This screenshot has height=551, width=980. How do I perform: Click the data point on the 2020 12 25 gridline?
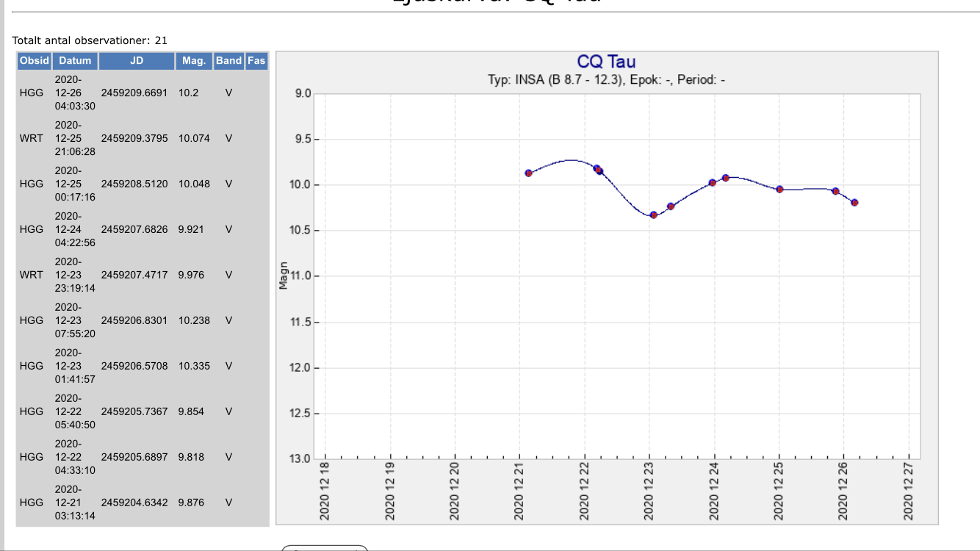(x=779, y=190)
